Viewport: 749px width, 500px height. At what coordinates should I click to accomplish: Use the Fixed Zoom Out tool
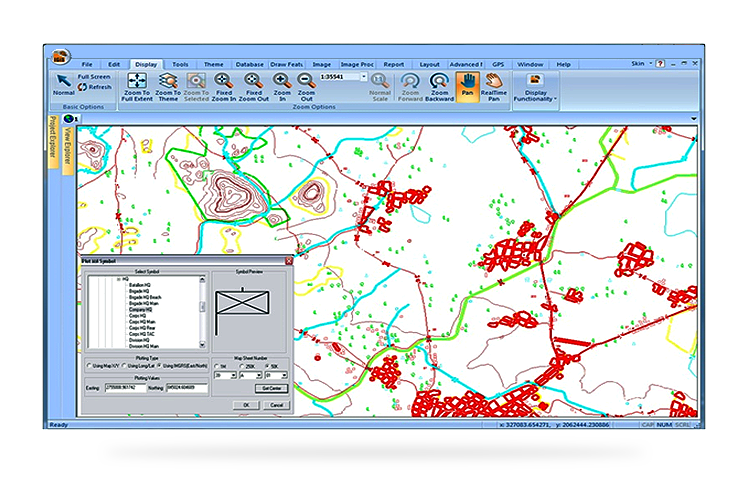click(x=254, y=86)
